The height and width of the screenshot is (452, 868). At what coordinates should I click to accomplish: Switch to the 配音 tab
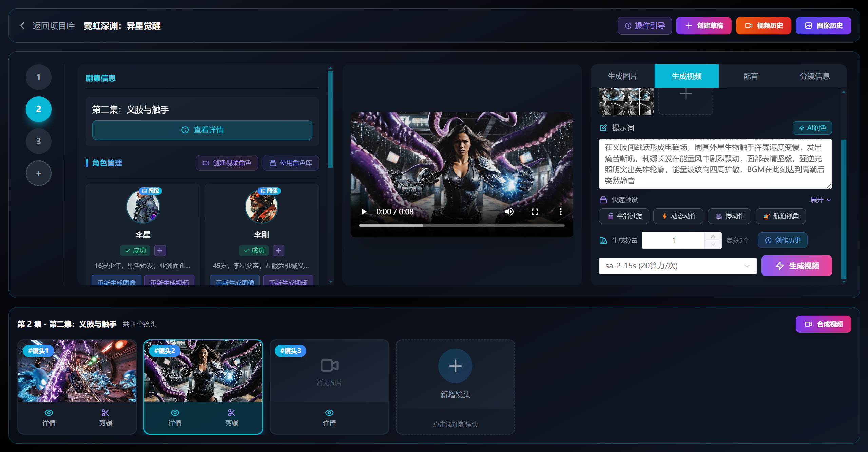tap(750, 76)
